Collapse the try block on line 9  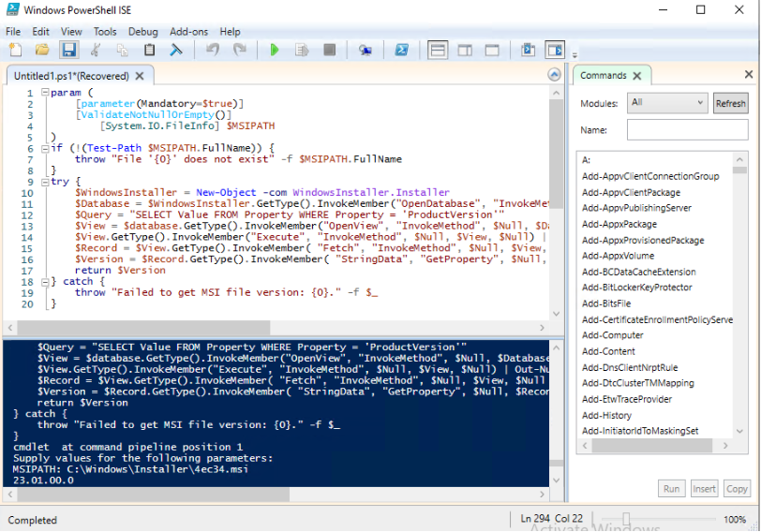(45, 182)
